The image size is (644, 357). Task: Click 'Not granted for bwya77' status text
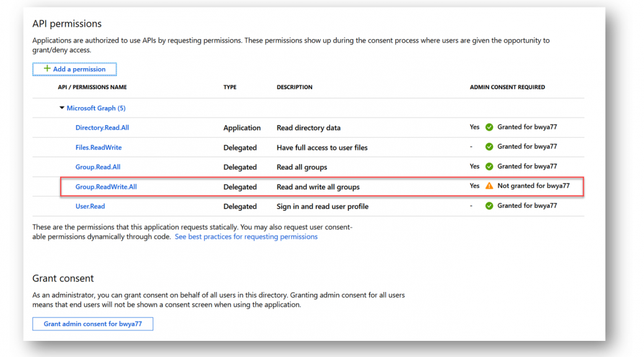[x=534, y=186]
